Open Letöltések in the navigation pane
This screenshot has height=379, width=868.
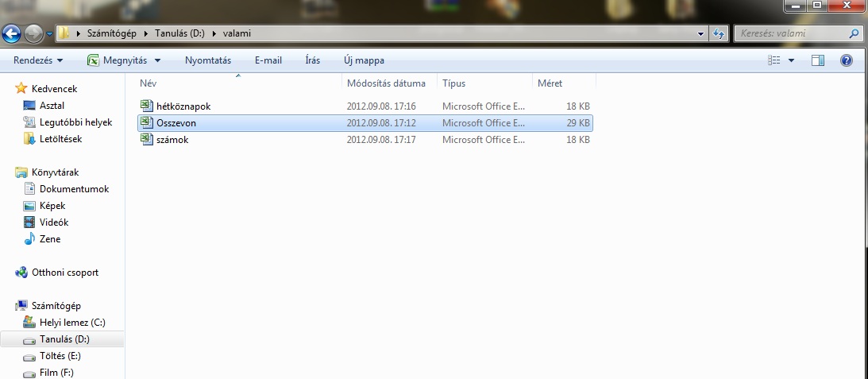tap(61, 138)
